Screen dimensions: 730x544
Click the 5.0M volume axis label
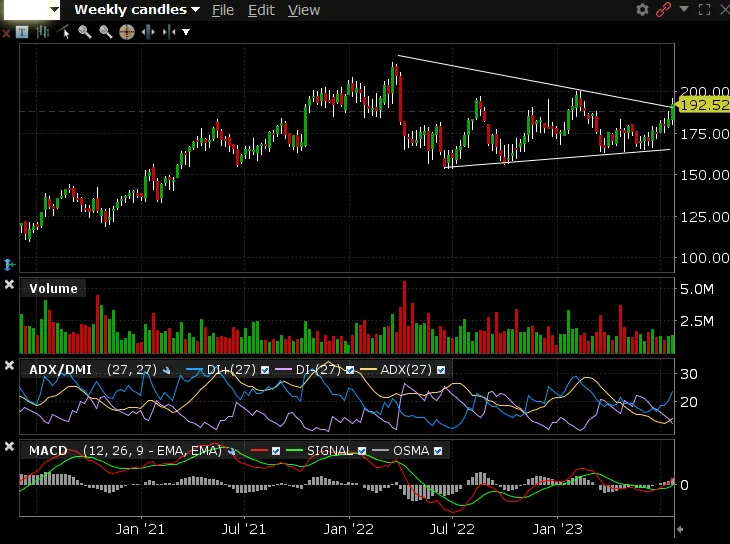point(697,289)
